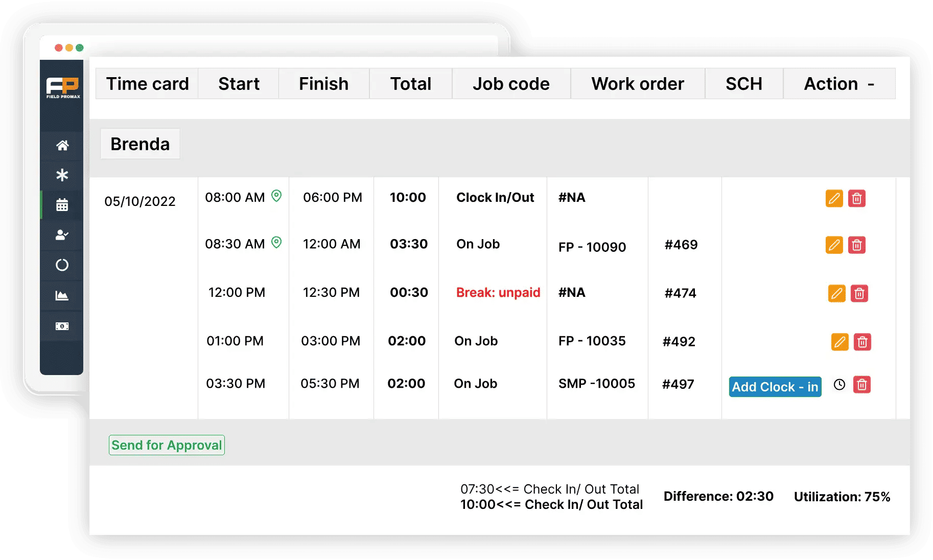This screenshot has height=560, width=933.
Task: Click SCH number #469
Action: click(681, 245)
